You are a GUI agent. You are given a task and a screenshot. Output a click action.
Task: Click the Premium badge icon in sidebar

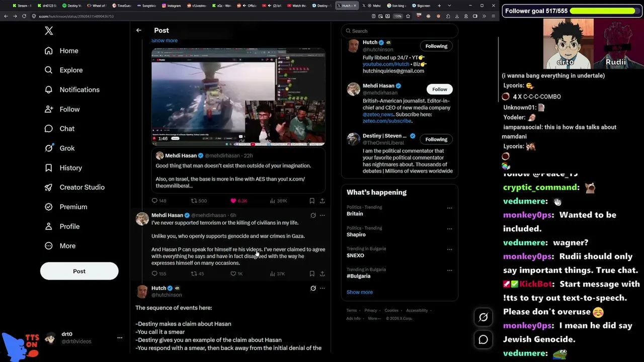(x=49, y=207)
